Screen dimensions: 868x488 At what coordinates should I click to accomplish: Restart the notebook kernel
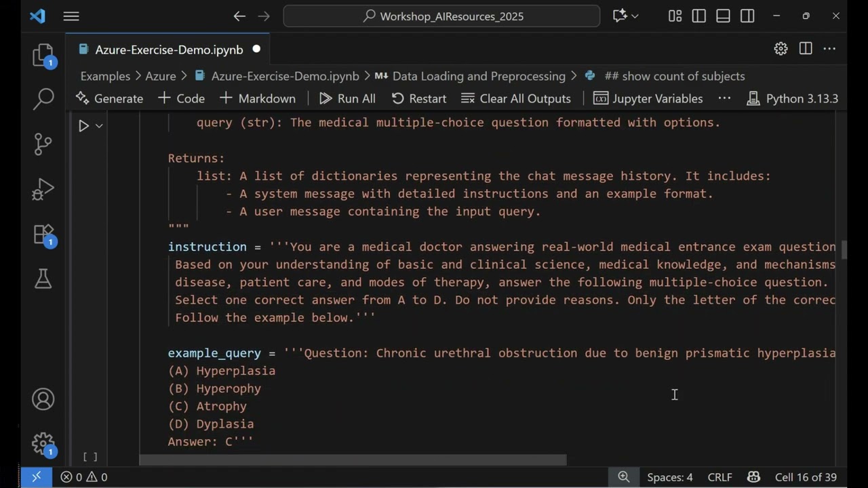tap(419, 98)
